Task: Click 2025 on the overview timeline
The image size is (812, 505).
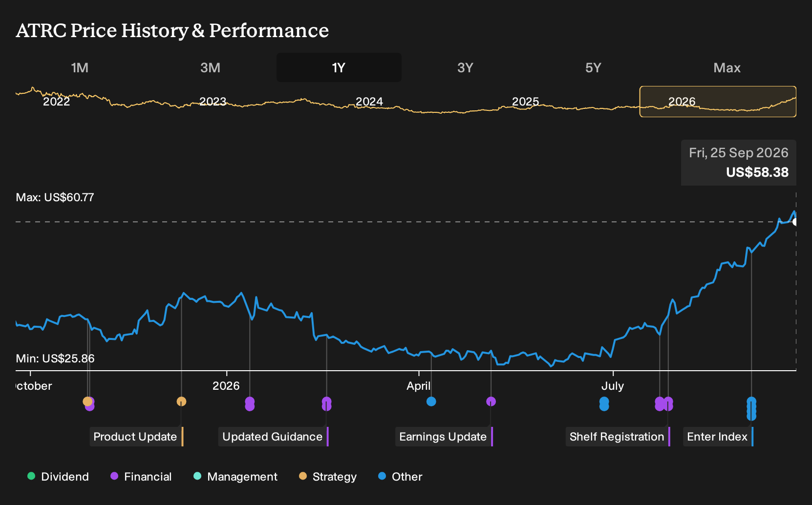Action: (x=526, y=102)
